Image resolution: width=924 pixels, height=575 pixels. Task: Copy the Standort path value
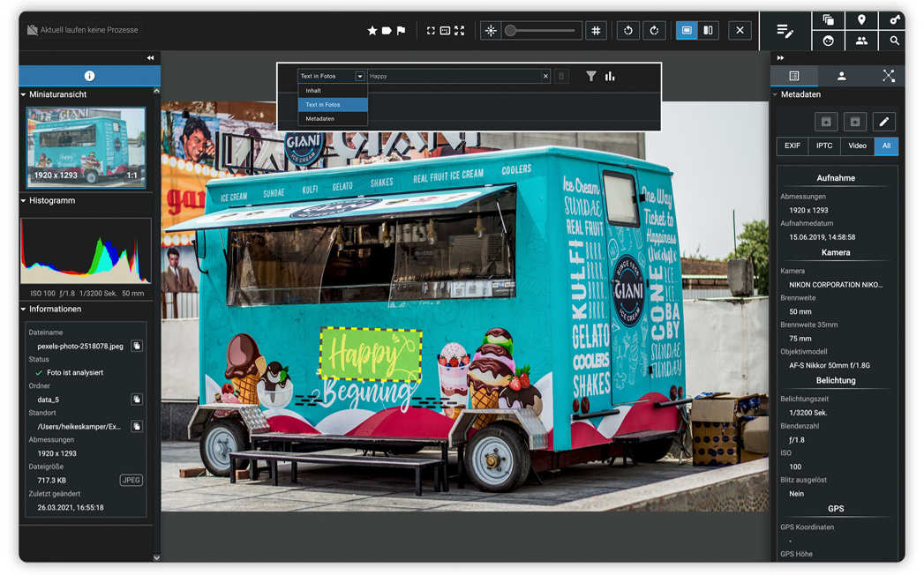[x=137, y=426]
